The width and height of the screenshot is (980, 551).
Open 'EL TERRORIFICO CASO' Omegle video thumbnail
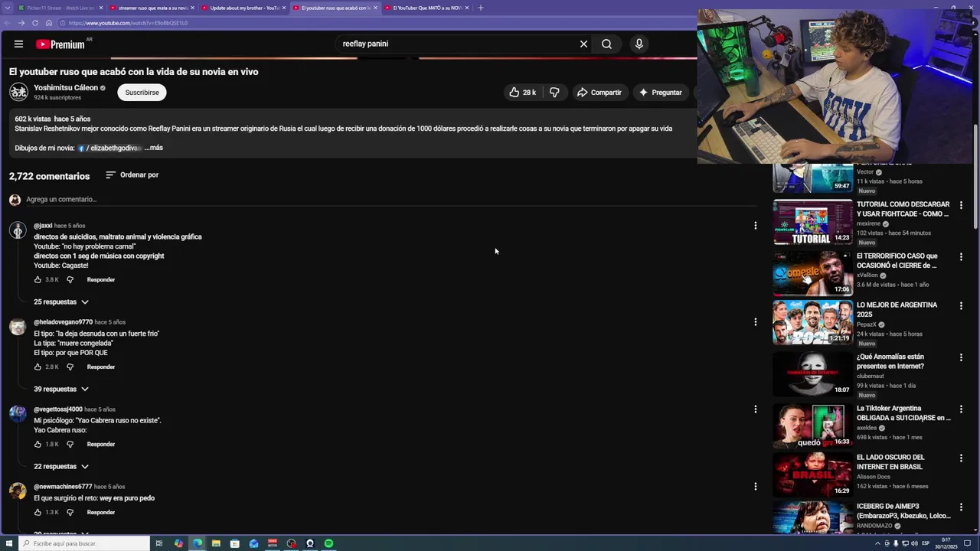click(x=812, y=273)
